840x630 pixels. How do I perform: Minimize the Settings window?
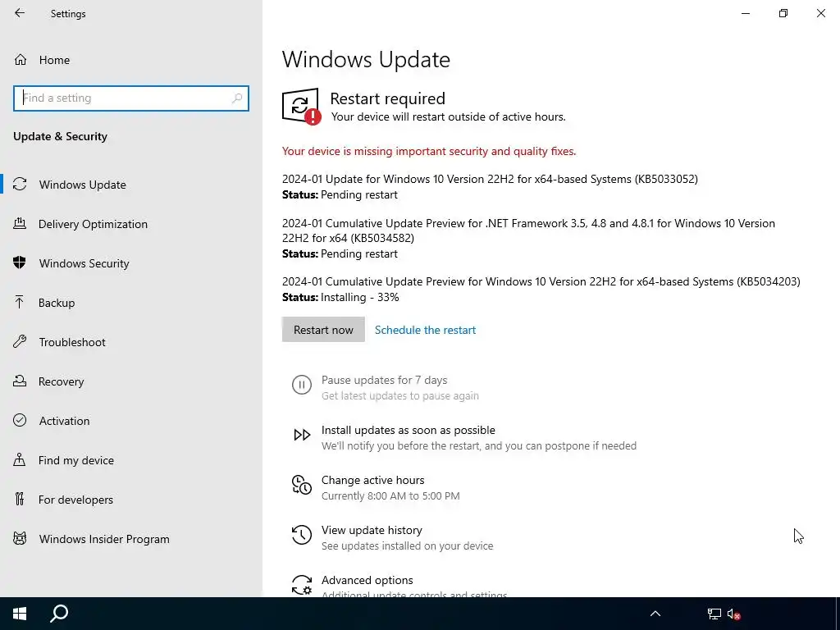[x=745, y=13]
